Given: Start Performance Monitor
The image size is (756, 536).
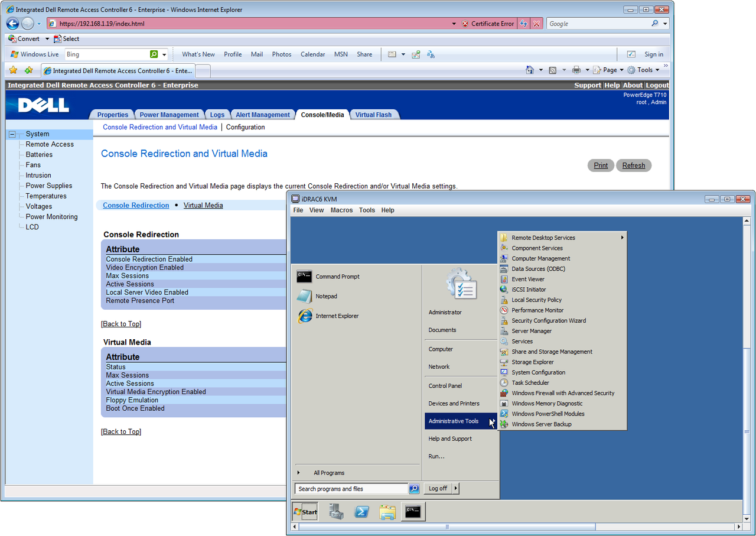Looking at the screenshot, I should pos(537,310).
